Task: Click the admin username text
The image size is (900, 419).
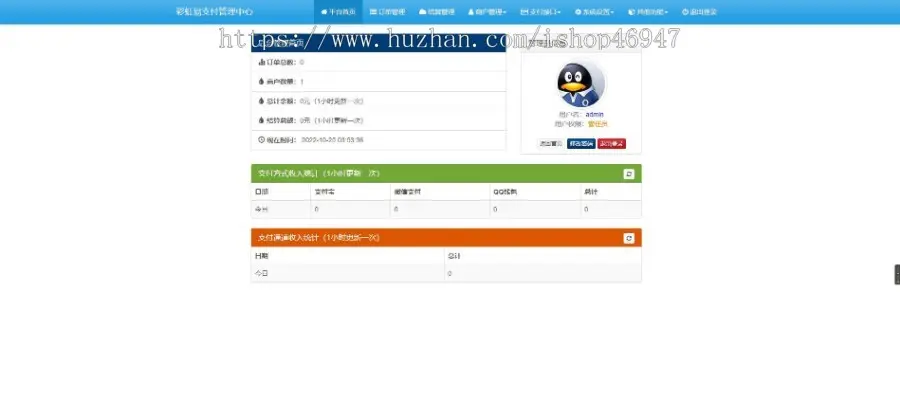Action: click(595, 115)
